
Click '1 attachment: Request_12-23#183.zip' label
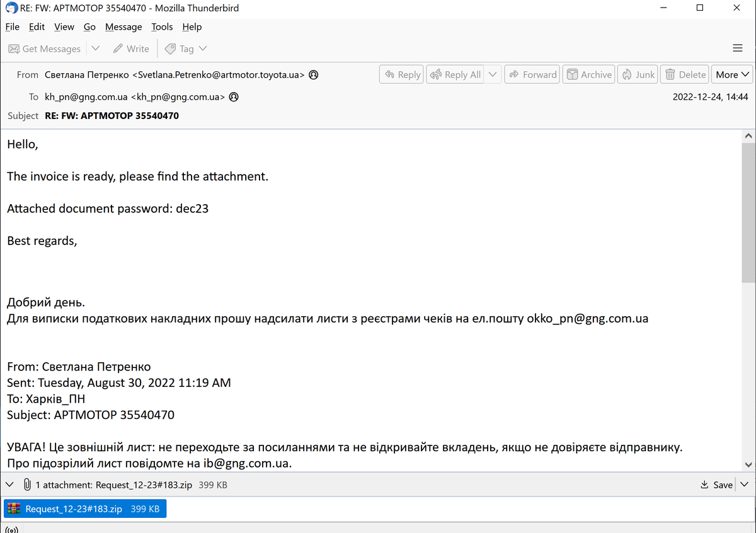[114, 485]
